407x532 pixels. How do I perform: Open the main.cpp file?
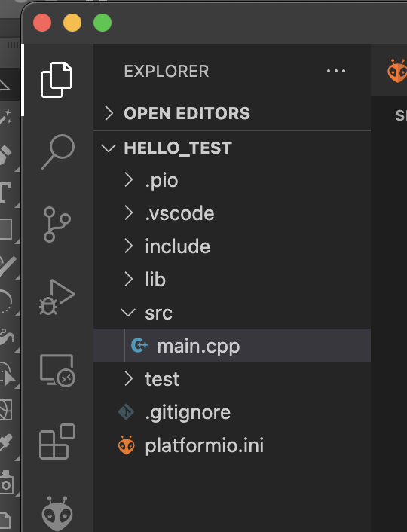(232, 345)
